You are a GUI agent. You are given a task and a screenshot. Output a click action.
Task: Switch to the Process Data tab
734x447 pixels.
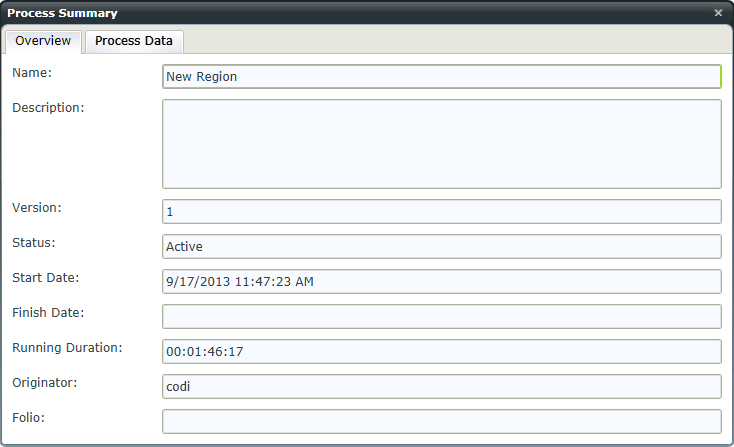(134, 41)
